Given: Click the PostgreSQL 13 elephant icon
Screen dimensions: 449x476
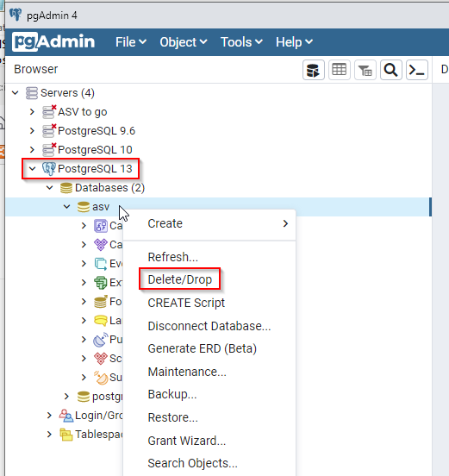Looking at the screenshot, I should 49,169.
